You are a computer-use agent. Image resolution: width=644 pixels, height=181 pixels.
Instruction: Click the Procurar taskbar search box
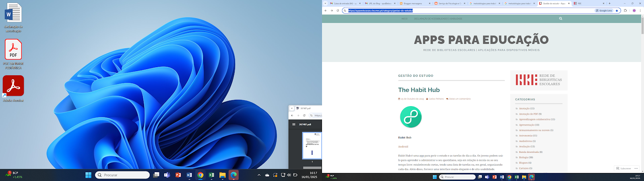click(122, 175)
